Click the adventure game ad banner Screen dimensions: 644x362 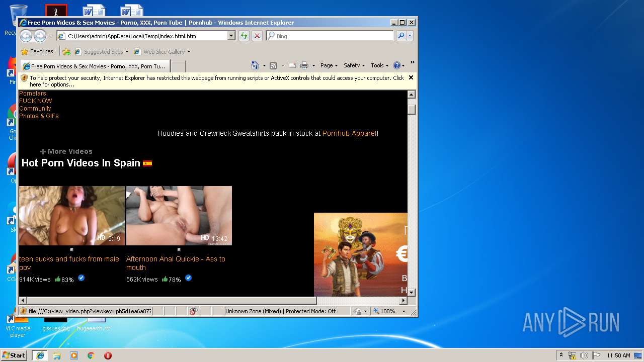point(360,254)
